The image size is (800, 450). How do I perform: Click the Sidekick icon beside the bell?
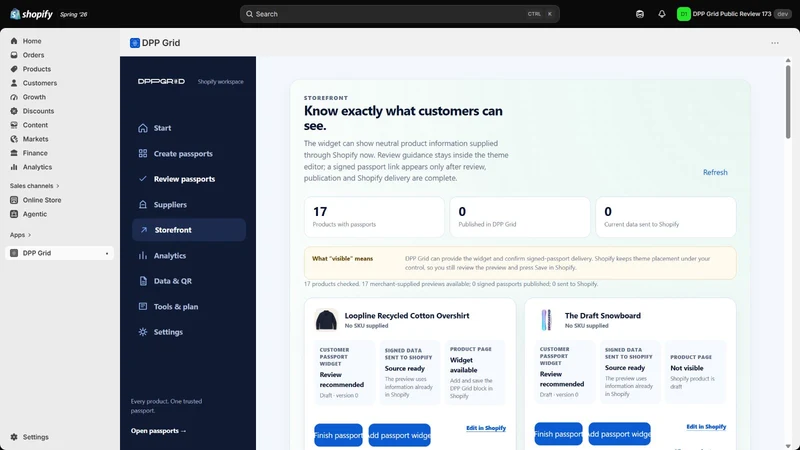pos(640,14)
